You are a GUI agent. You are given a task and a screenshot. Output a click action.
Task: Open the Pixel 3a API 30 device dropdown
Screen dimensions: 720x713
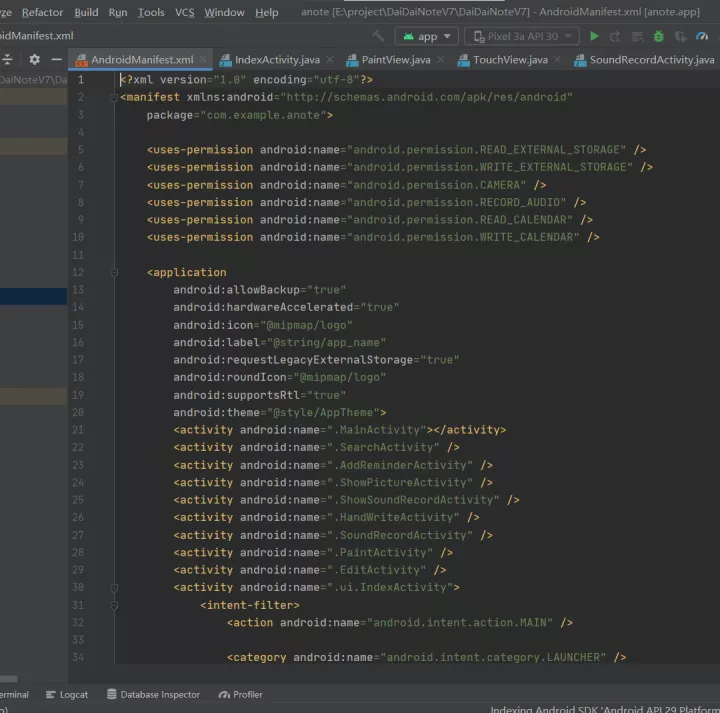[522, 36]
